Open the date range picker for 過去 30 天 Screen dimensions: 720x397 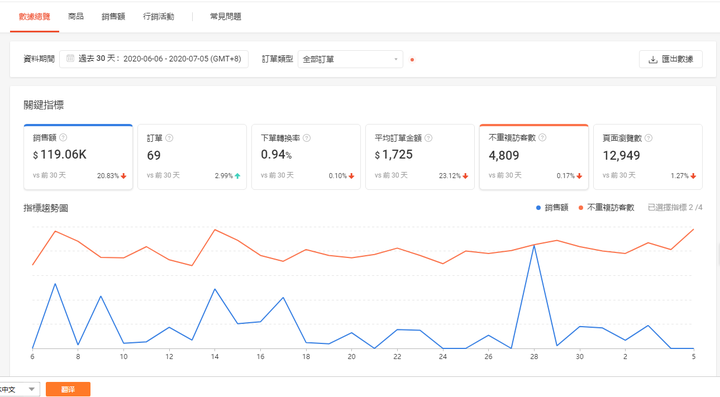tap(154, 59)
